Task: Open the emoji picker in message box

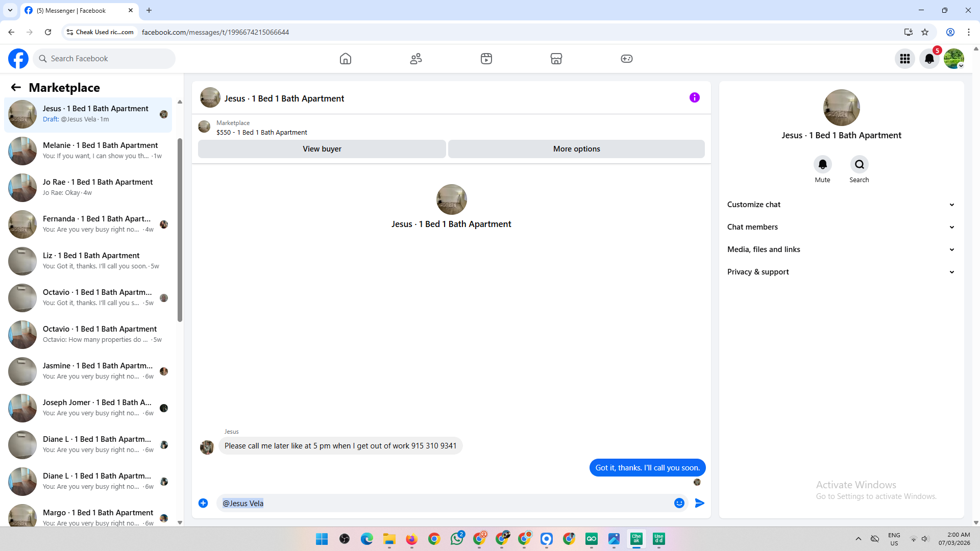Action: coord(679,503)
